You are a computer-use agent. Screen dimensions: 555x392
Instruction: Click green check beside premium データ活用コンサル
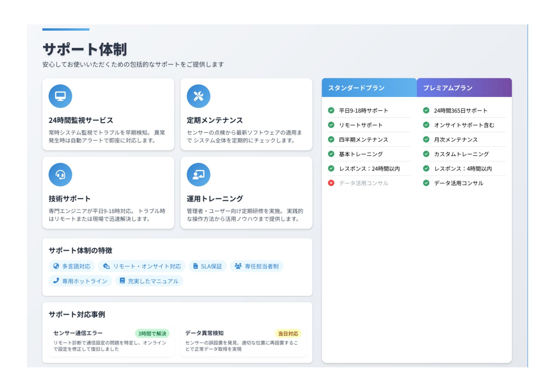[426, 183]
